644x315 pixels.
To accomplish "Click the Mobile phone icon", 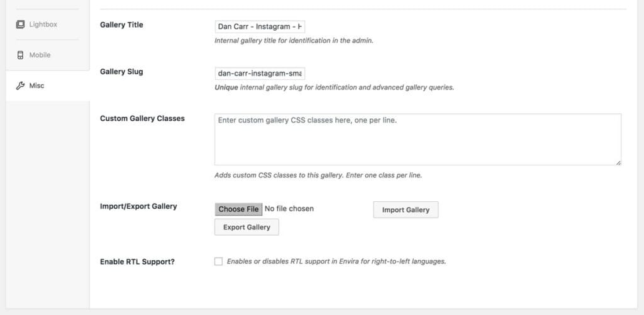I will tap(20, 55).
